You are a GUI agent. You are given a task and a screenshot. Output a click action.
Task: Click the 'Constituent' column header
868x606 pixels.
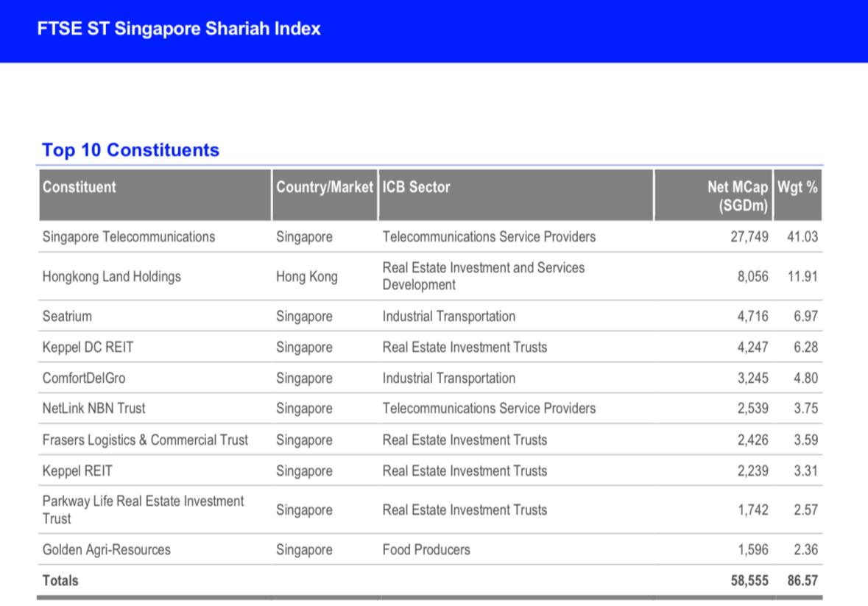[155, 195]
